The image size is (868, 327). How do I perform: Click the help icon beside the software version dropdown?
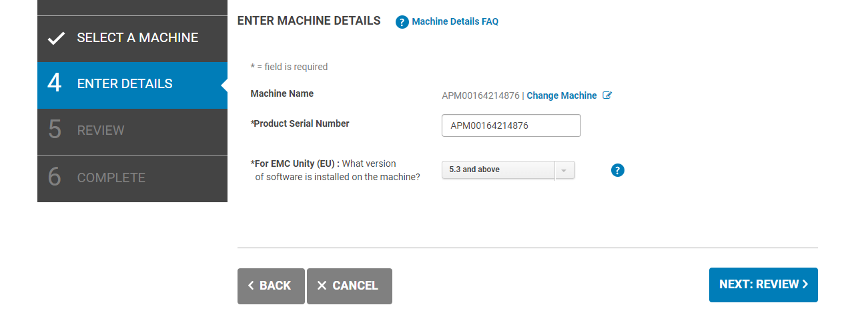(x=618, y=170)
